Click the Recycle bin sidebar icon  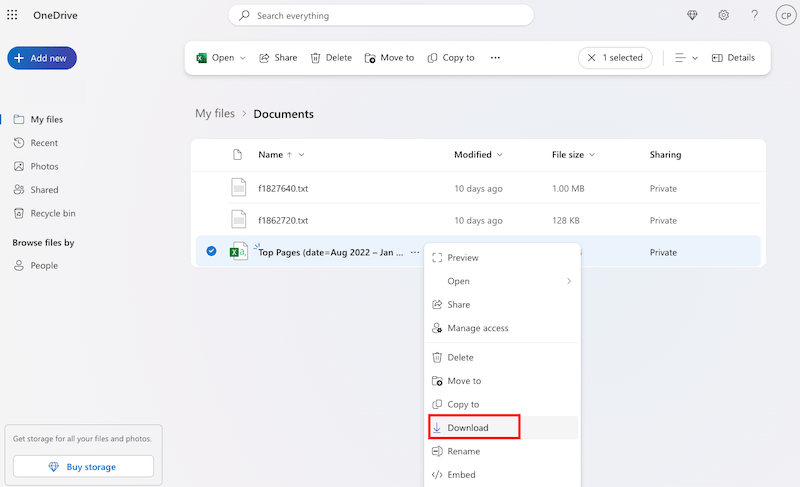pyautogui.click(x=19, y=213)
